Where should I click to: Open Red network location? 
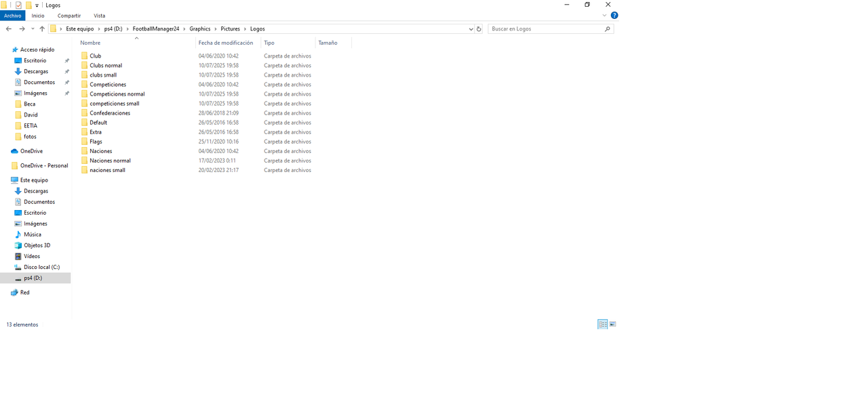[24, 293]
